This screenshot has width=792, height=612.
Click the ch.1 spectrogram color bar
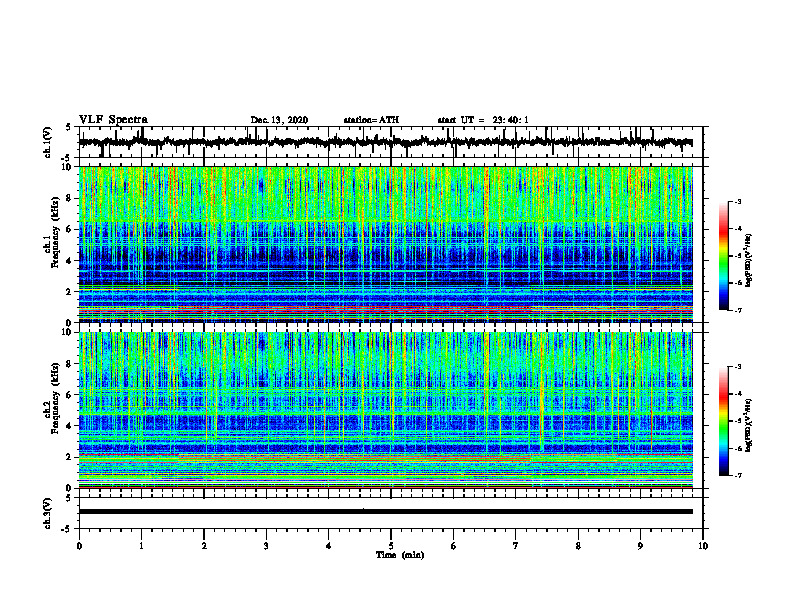coord(723,256)
